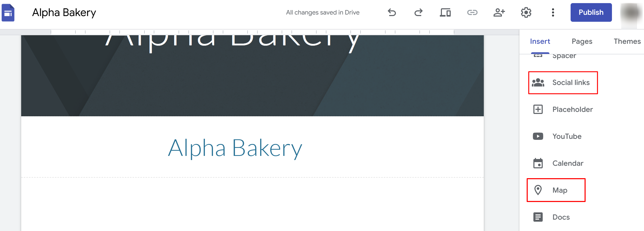This screenshot has width=644, height=231.
Task: Click the Undo arrow icon
Action: pos(392,12)
